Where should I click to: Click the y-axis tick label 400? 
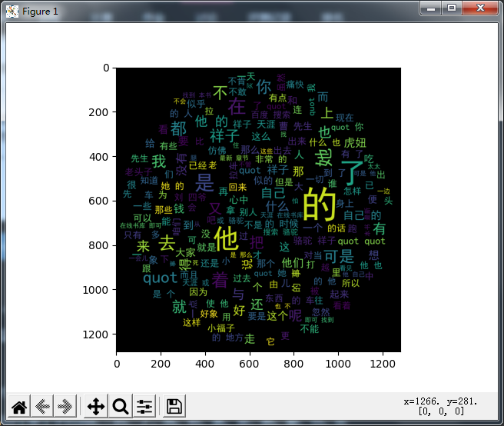(x=98, y=157)
